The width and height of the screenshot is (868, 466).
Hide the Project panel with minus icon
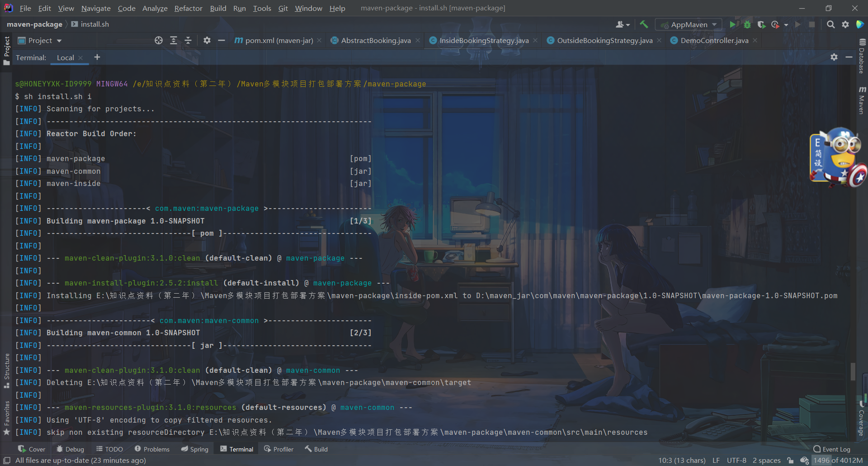tap(222, 40)
